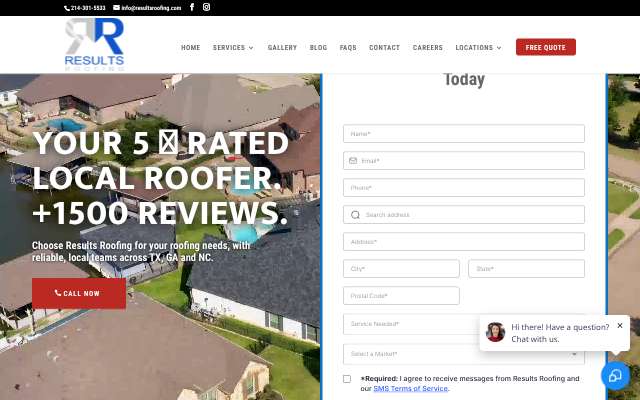Open the SMS Terms of Service link

[410, 389]
